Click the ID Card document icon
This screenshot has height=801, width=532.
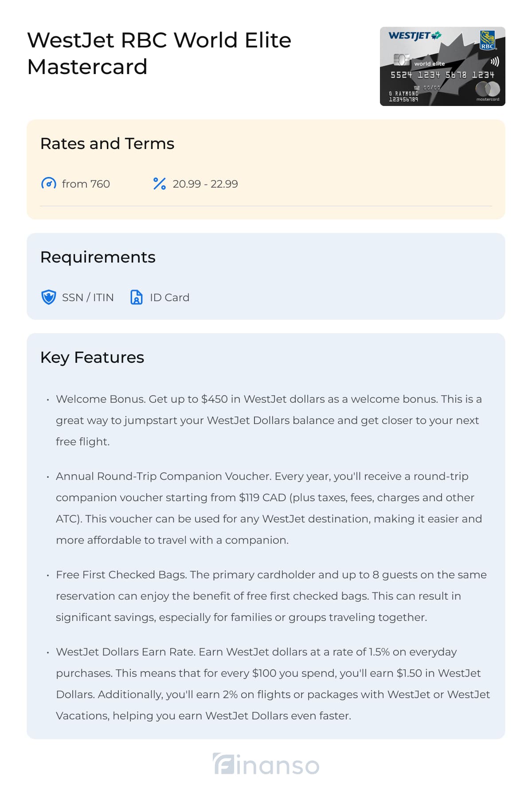coord(137,297)
